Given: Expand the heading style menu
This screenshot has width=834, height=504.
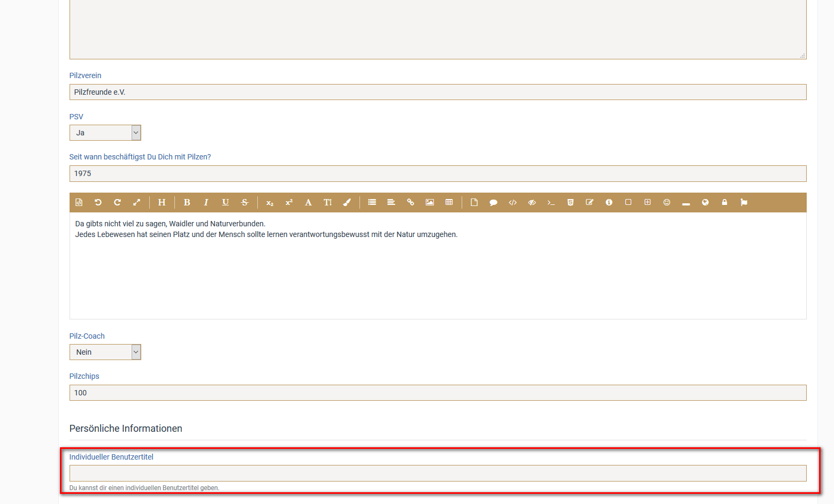Looking at the screenshot, I should pos(162,202).
